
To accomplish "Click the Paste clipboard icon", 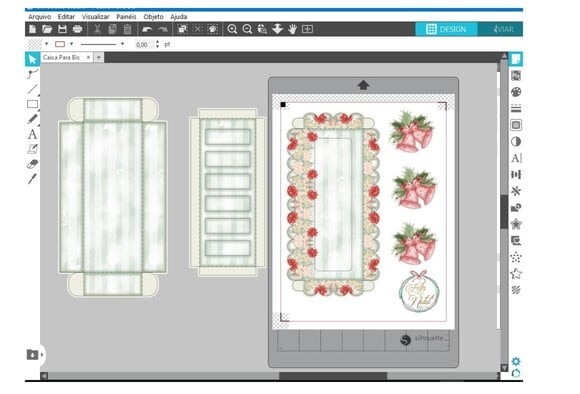I will pyautogui.click(x=127, y=29).
